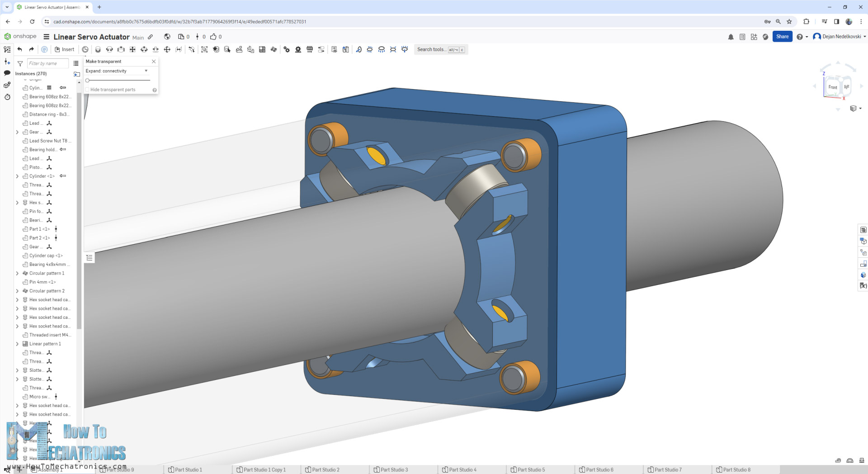Open the comments speech-bubble icon in left sidebar
The image size is (868, 474).
point(7,73)
